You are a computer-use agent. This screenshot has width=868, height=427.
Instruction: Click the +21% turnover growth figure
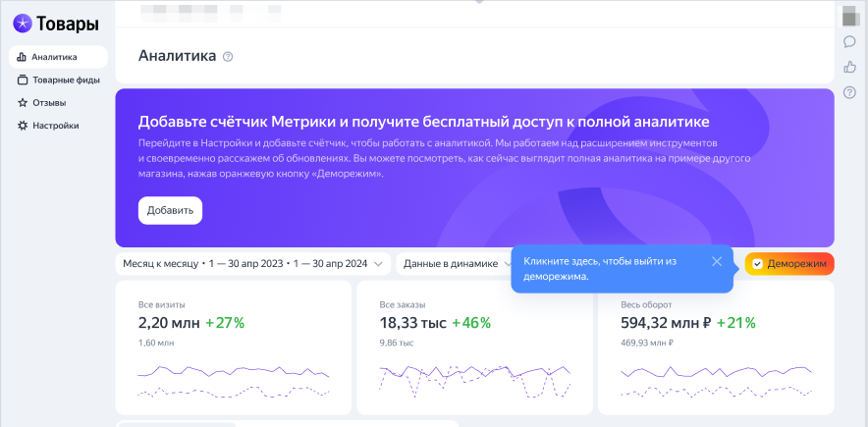[x=736, y=323]
